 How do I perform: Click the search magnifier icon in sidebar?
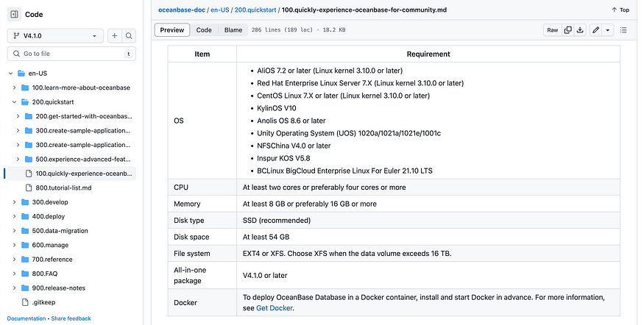(x=129, y=36)
